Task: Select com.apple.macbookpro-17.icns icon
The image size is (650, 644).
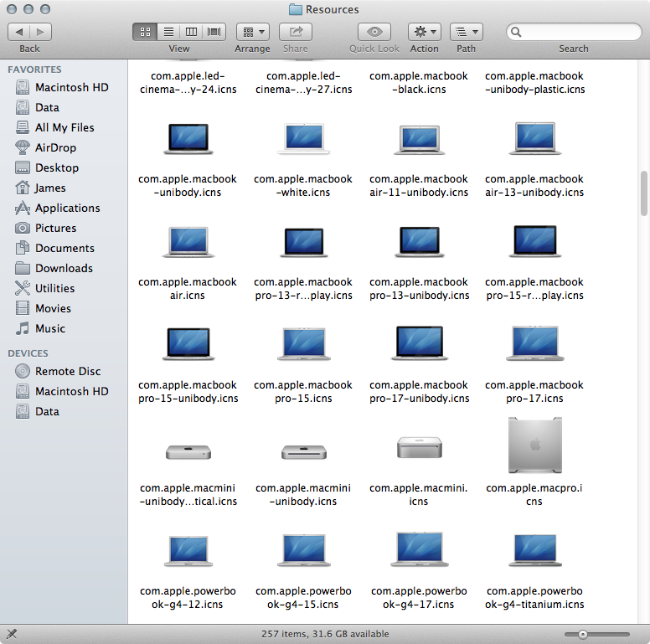Action: (x=534, y=343)
